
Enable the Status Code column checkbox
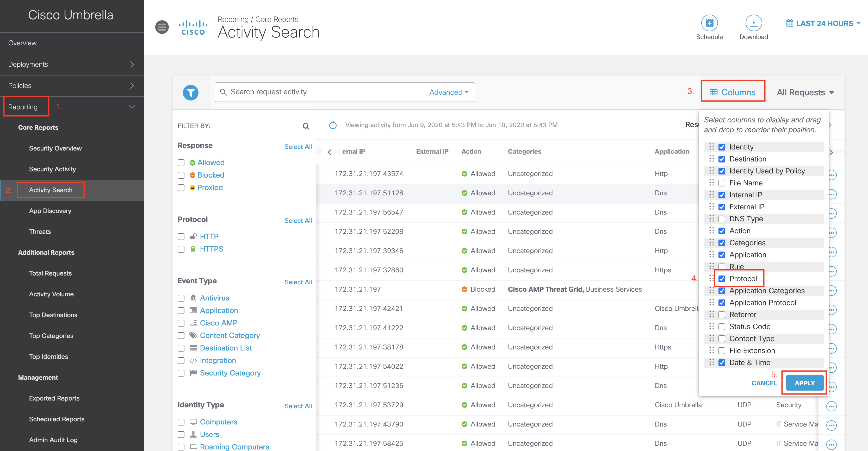(721, 327)
